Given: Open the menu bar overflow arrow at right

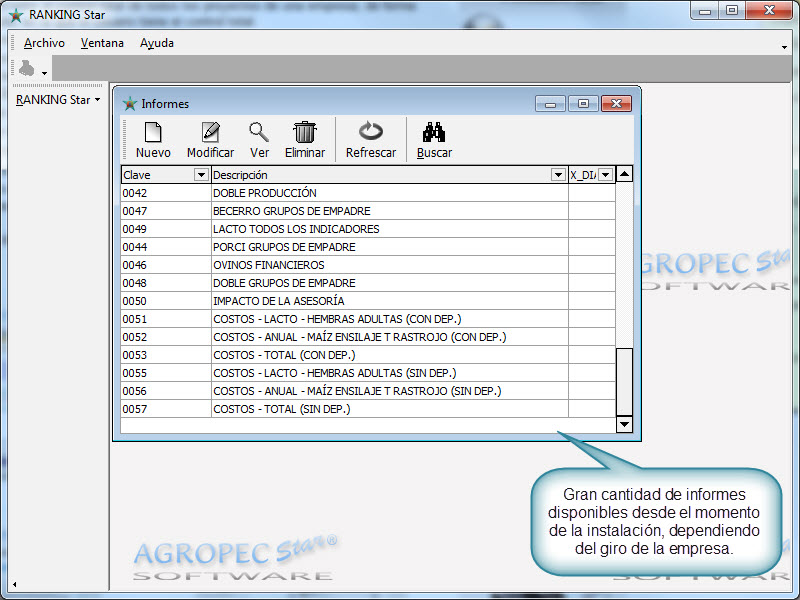Looking at the screenshot, I should click(784, 47).
